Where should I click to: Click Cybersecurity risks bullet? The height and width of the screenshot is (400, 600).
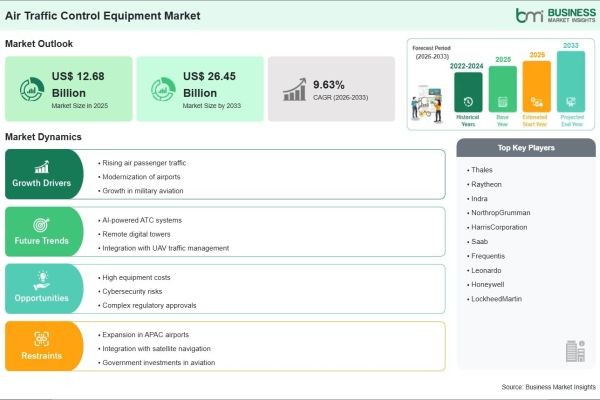coord(130,291)
